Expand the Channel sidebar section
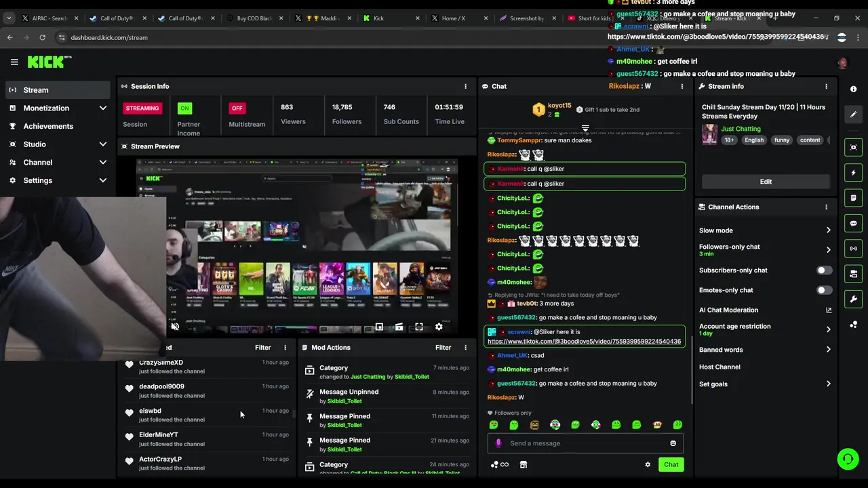The image size is (868, 488). click(x=103, y=162)
